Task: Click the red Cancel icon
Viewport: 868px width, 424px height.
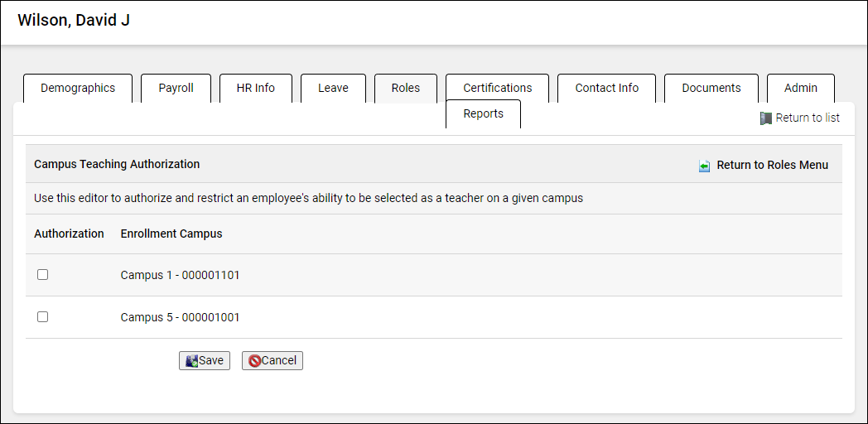Action: 255,361
